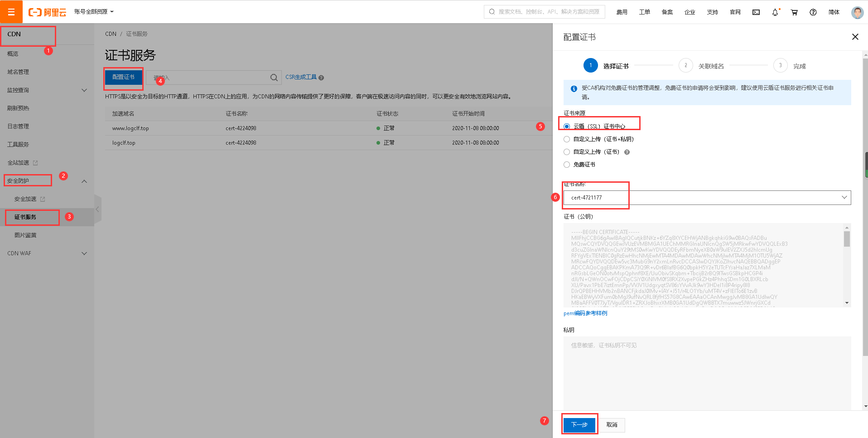Open the Cloud Shell terminal icon
The width and height of the screenshot is (868, 438).
756,12
